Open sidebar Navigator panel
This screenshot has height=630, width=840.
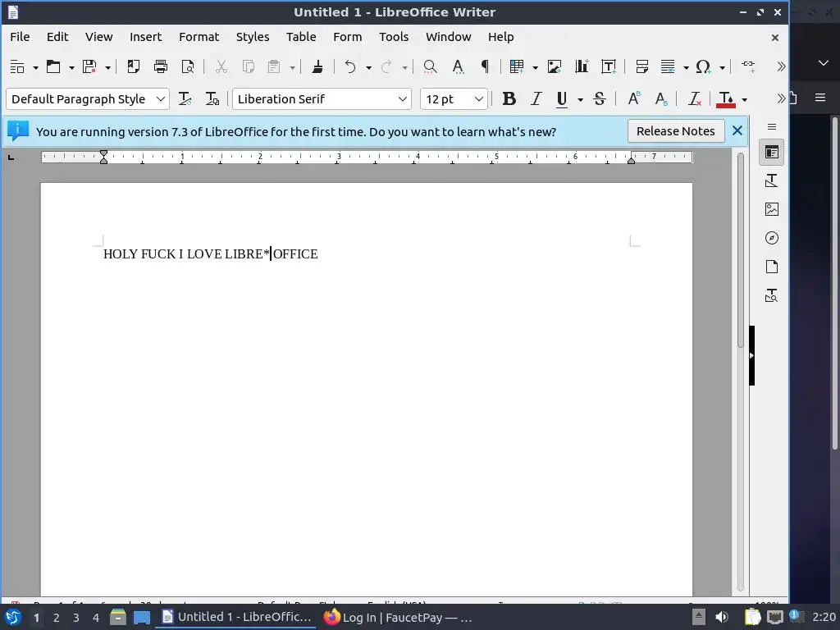772,238
